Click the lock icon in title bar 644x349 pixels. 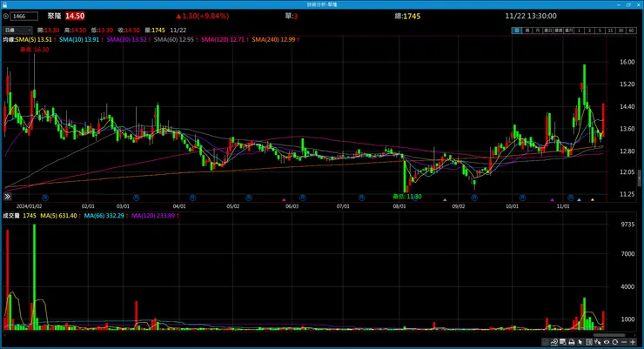coord(4,4)
